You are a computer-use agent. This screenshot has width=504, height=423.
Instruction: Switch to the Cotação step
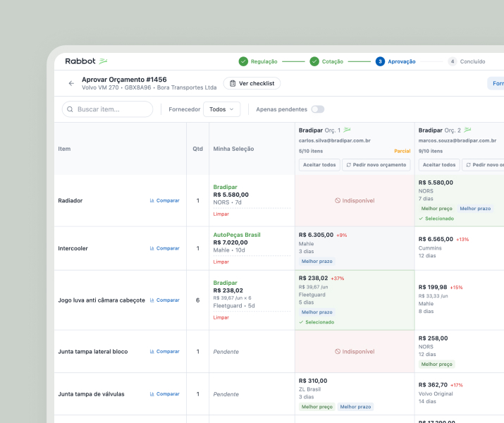point(332,61)
